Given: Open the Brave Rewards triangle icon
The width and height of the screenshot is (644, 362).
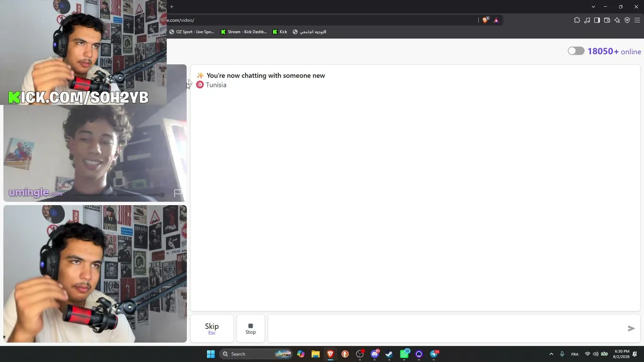Looking at the screenshot, I should tap(496, 20).
